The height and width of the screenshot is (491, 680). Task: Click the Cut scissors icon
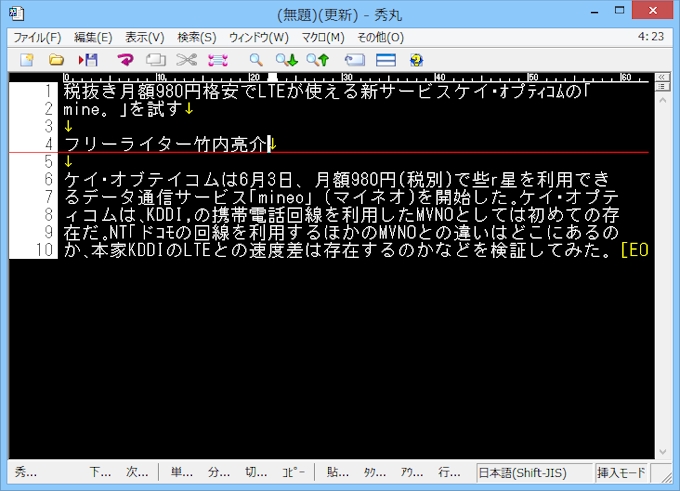[x=186, y=60]
